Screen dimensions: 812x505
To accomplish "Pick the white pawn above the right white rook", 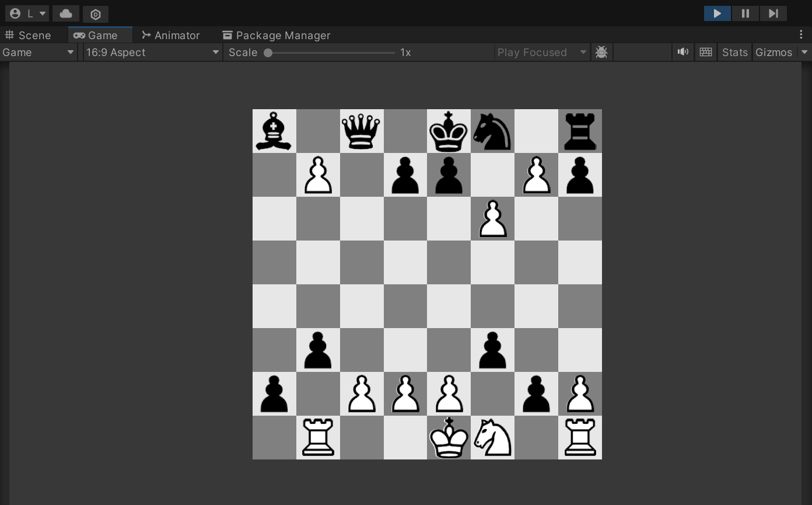I will coord(580,394).
